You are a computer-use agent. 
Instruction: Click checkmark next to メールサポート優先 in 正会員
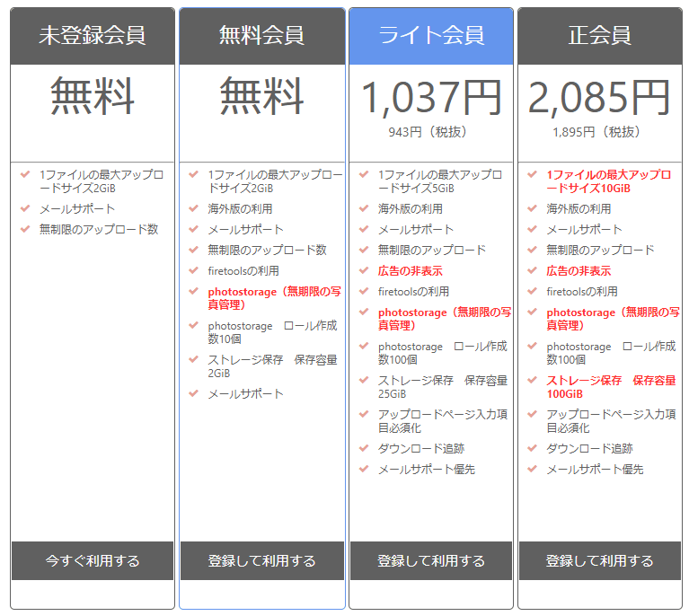coord(533,469)
